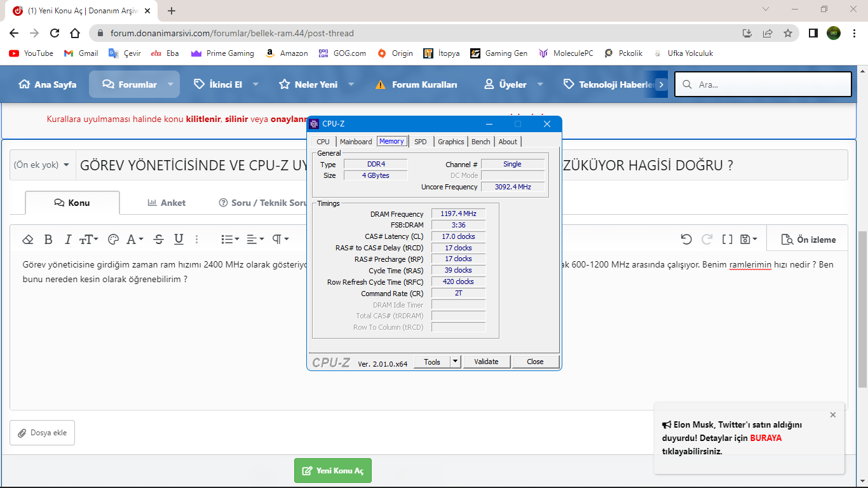Viewport: 868px width, 488px height.
Task: Open Üyeler in the forum navigation
Action: click(505, 85)
